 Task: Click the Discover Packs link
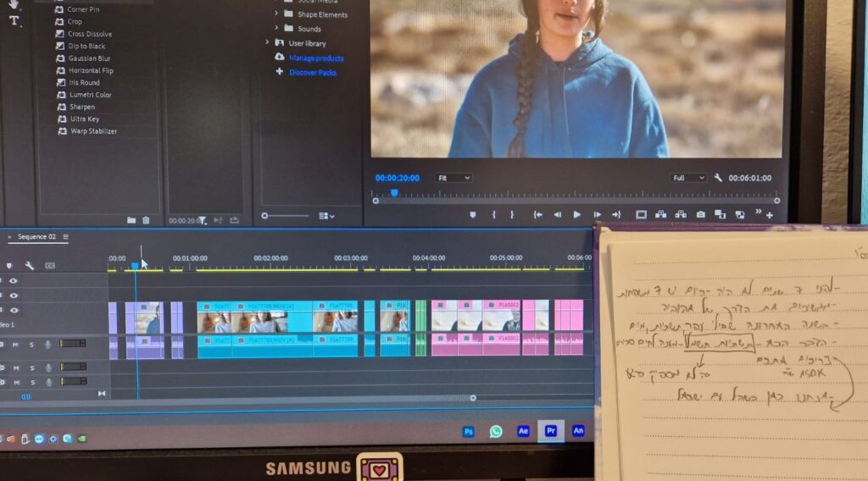click(x=313, y=72)
